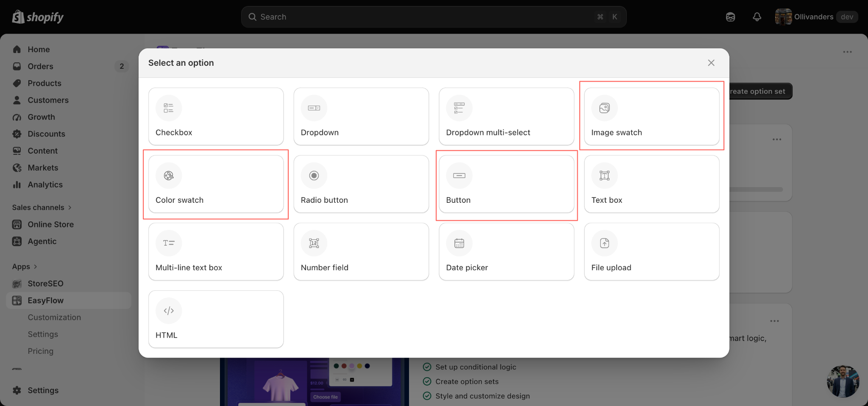The width and height of the screenshot is (868, 406).
Task: Focus the Search field
Action: coord(434,17)
